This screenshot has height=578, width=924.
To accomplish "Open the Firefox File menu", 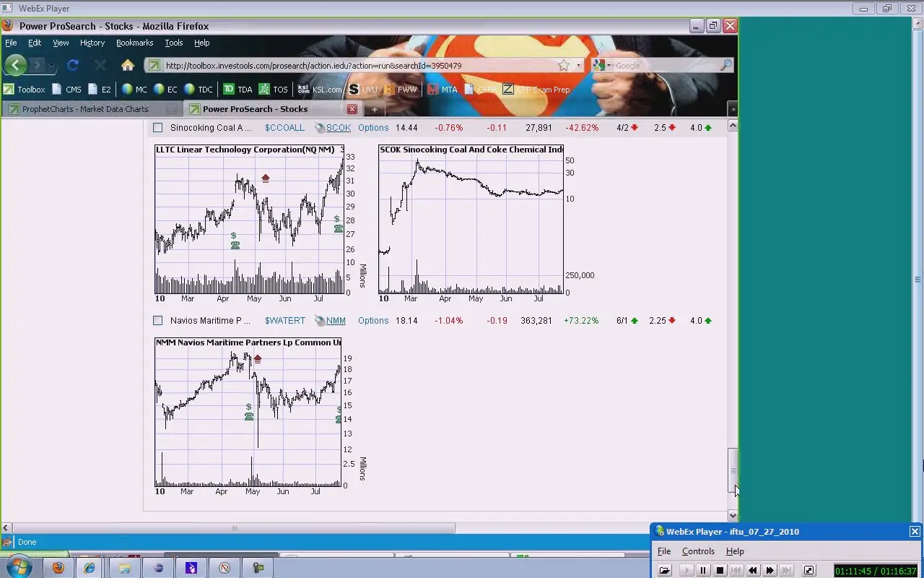I will [x=11, y=43].
